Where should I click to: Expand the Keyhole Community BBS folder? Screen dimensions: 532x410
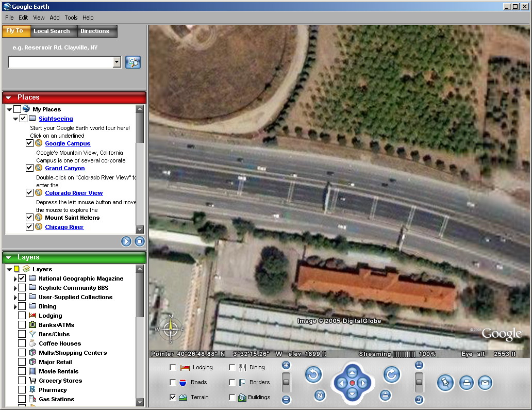(15, 288)
